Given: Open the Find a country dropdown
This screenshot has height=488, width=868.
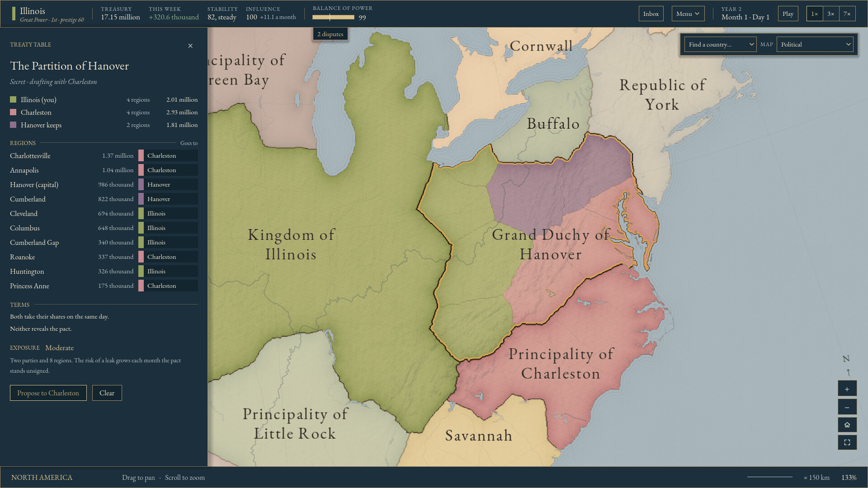Looking at the screenshot, I should [x=720, y=44].
